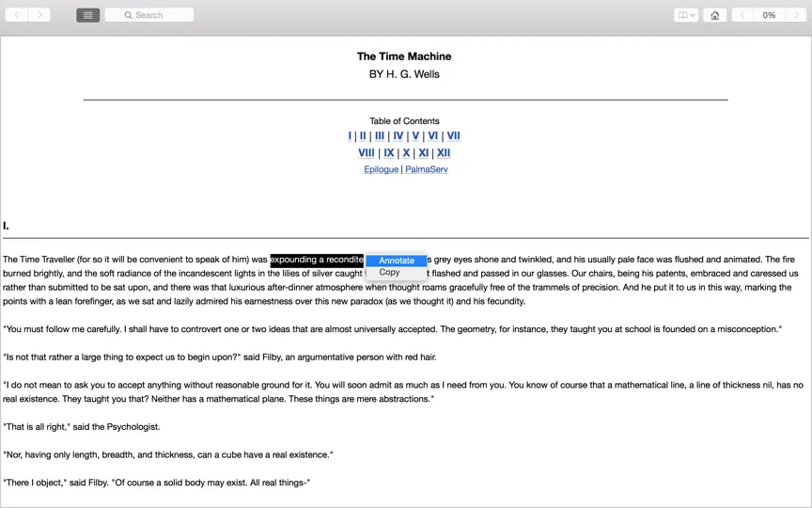
Task: Open chapter IV link
Action: point(398,135)
